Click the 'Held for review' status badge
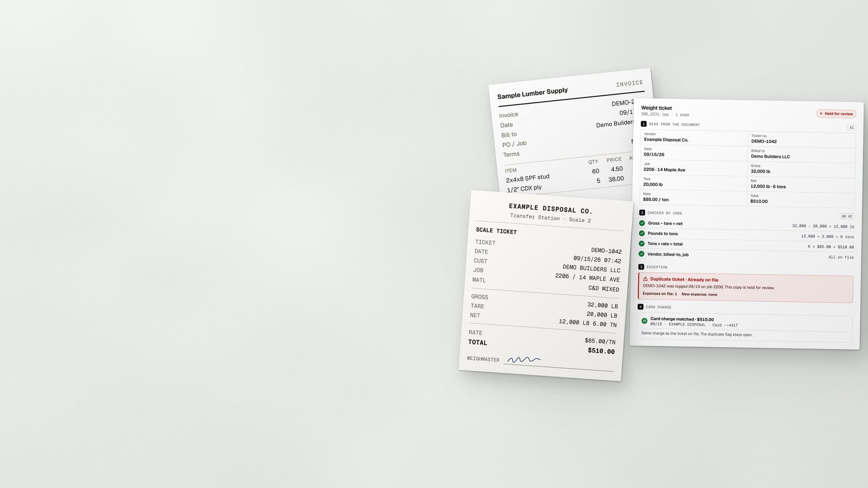 tap(836, 114)
